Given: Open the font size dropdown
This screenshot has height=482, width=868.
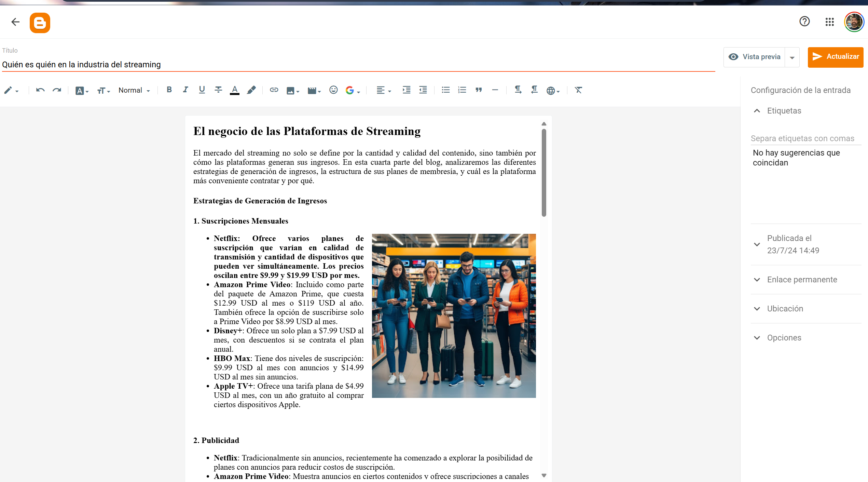Looking at the screenshot, I should (x=104, y=91).
